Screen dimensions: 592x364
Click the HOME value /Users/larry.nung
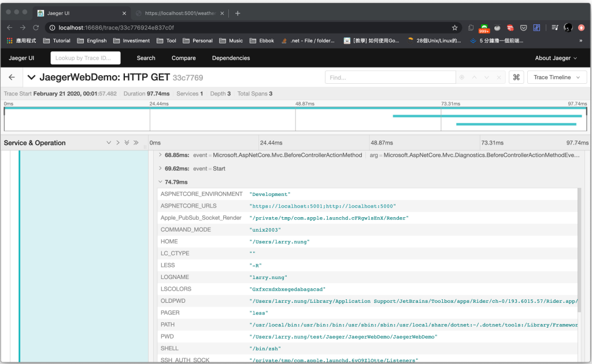279,242
